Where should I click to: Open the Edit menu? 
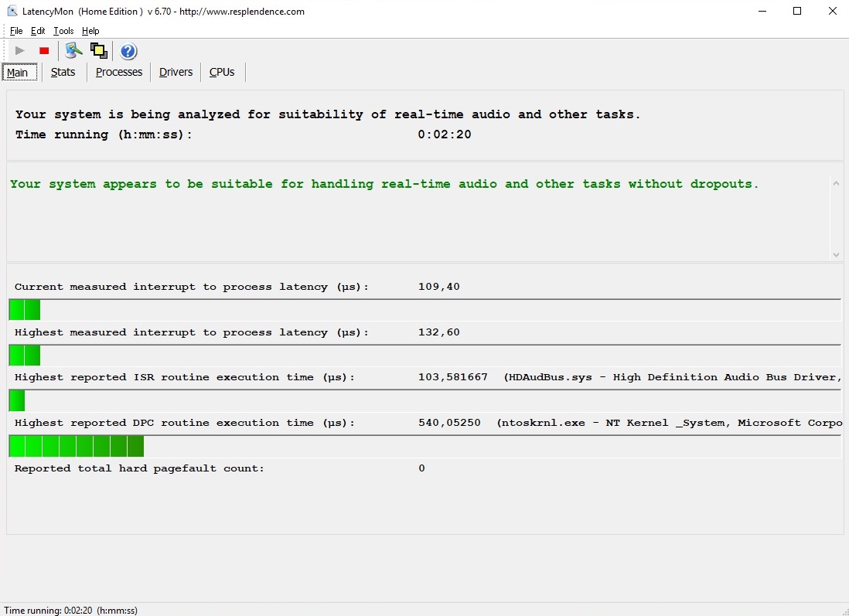tap(38, 31)
